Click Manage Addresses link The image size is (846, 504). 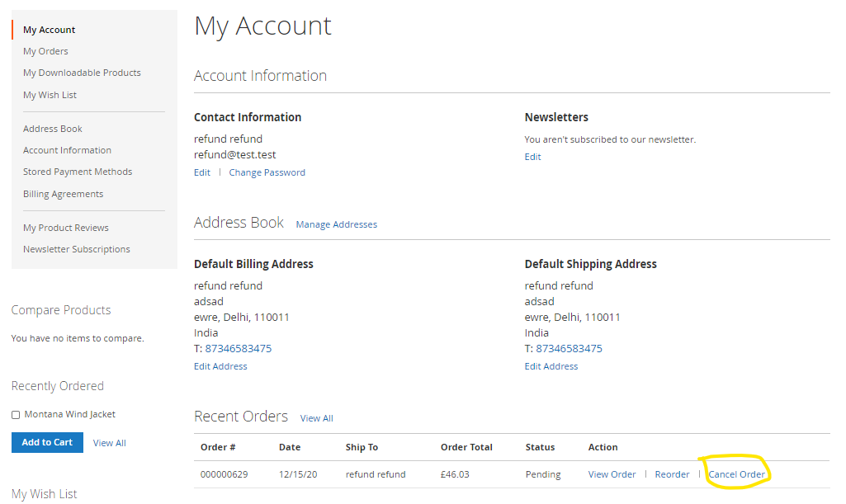tap(336, 224)
